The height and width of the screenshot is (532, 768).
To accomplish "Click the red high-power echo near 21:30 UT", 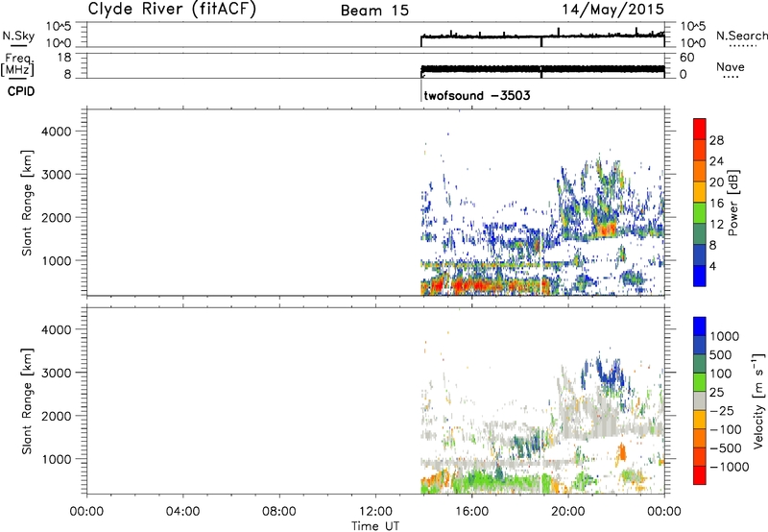I will point(607,230).
